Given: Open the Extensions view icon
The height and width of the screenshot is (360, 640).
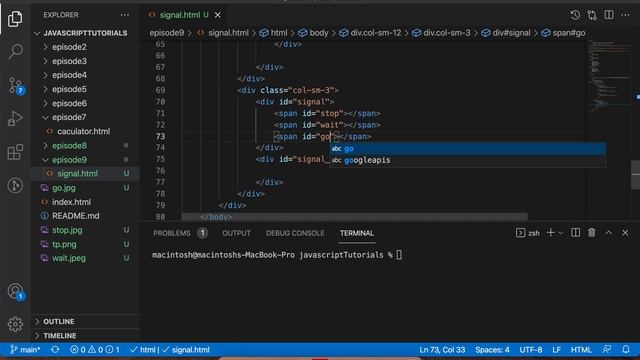Looking at the screenshot, I should (x=15, y=152).
